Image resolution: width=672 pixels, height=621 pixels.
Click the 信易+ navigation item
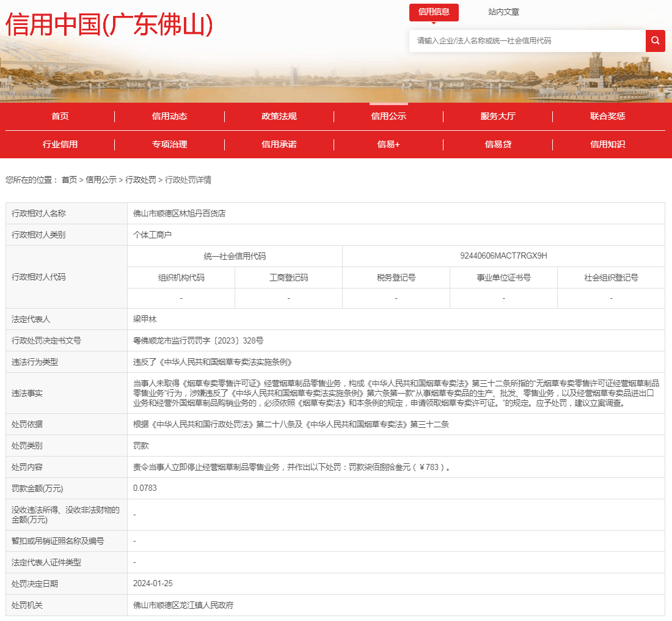pyautogui.click(x=389, y=144)
